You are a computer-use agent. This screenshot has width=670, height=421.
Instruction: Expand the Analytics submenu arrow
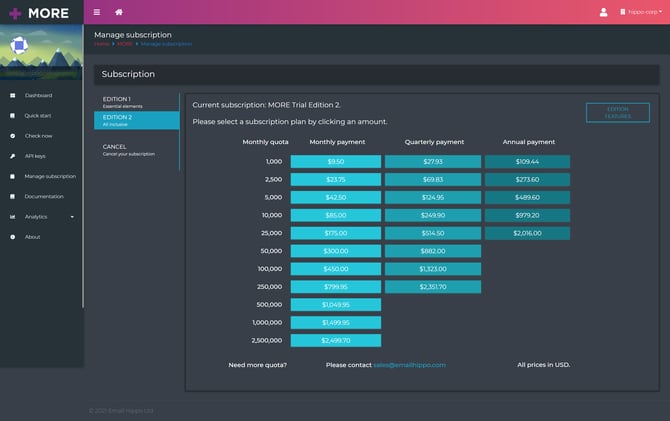(72, 217)
